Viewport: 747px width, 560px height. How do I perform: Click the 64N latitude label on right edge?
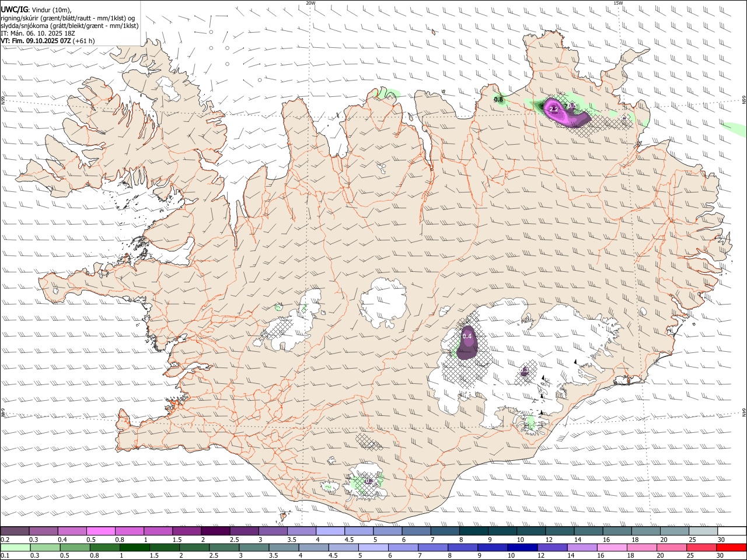coord(744,412)
